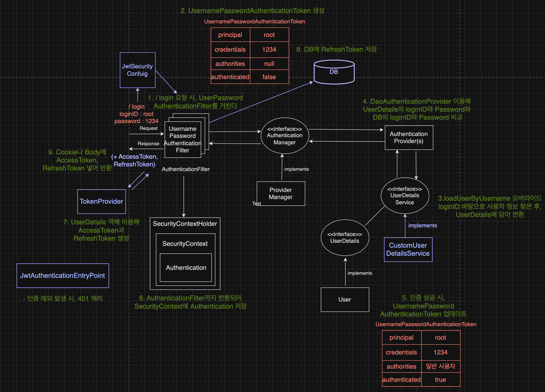
Task: Select purple 'implements' label near CustomUserDetailsService
Action: (x=422, y=226)
